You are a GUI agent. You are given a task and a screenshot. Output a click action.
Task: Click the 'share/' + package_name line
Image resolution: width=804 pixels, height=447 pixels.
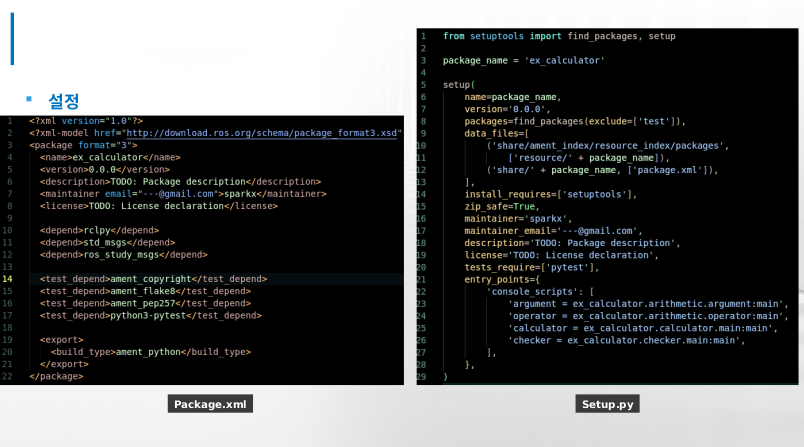point(602,170)
